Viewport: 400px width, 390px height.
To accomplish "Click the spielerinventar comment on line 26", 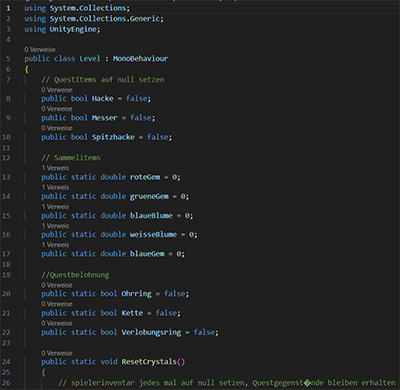I will 227,383.
